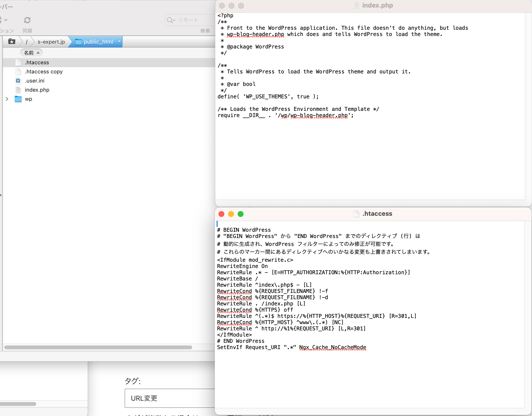Toggle sort order on 名前 column header
The height and width of the screenshot is (416, 532).
pyautogui.click(x=31, y=53)
